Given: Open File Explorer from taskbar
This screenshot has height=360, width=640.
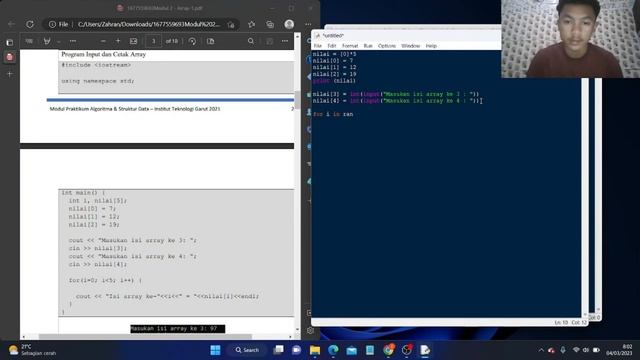Looking at the screenshot, I should tap(315, 350).
